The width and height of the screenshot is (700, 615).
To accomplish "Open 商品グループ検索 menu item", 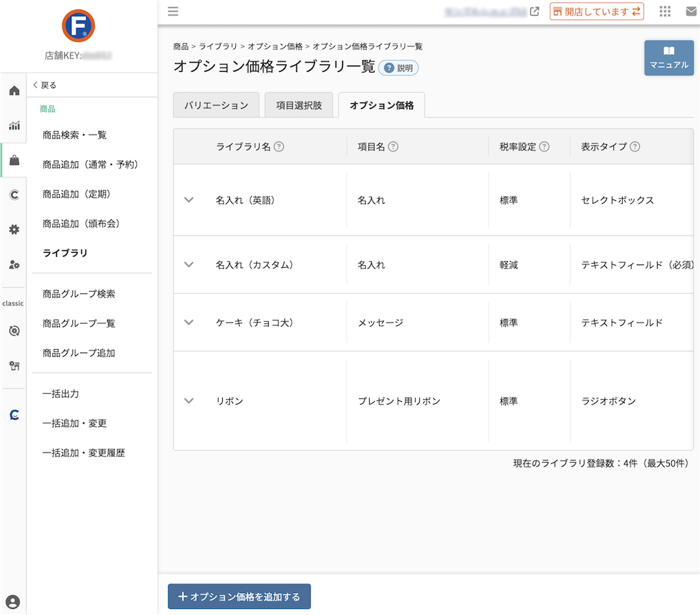I will (79, 294).
